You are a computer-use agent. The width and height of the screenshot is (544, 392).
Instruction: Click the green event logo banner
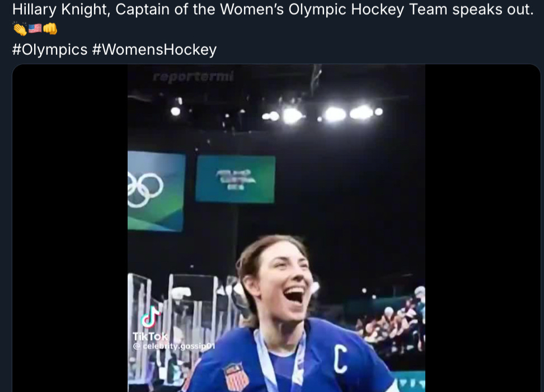(x=235, y=179)
